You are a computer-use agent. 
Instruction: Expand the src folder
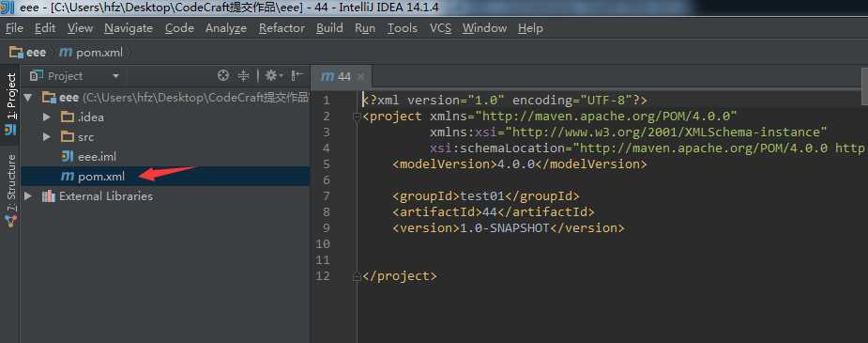click(47, 137)
